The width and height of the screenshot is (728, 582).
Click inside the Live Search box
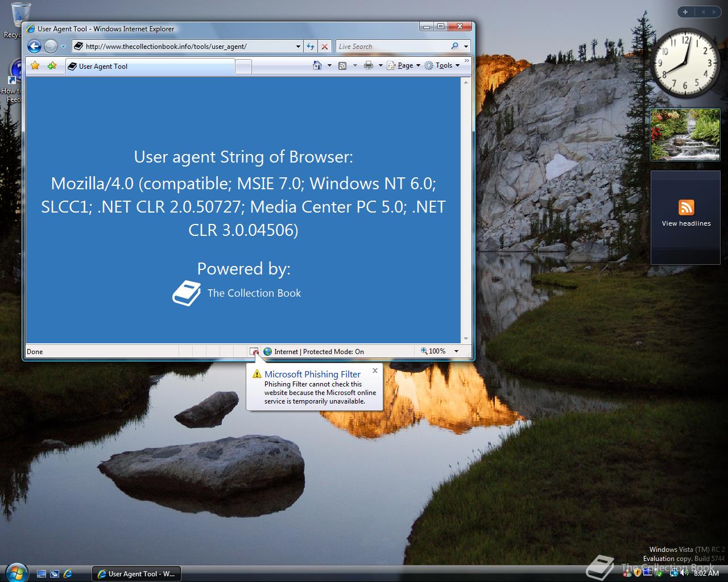click(x=391, y=47)
